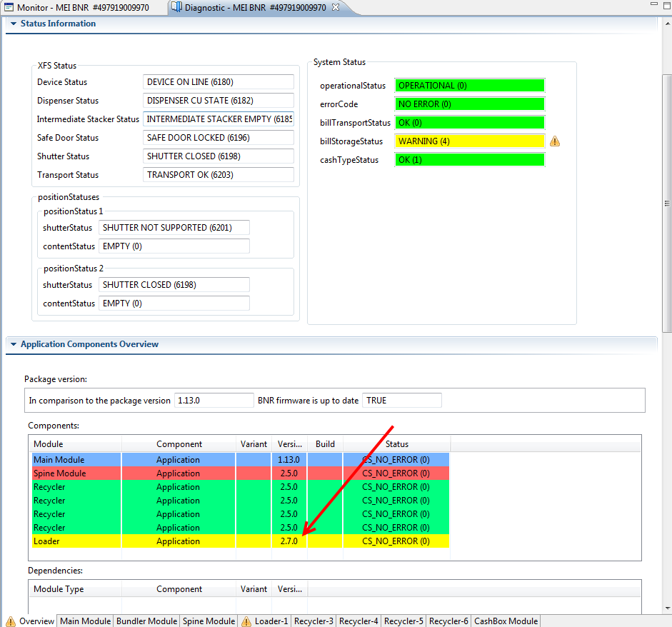This screenshot has height=627, width=672.
Task: Click the Module column header in Components
Action: pos(49,444)
